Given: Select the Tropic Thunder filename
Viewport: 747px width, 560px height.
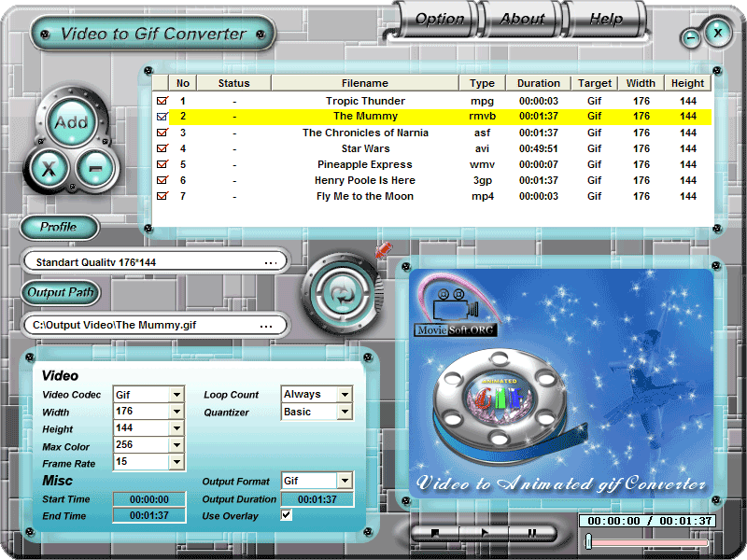Looking at the screenshot, I should 365,101.
